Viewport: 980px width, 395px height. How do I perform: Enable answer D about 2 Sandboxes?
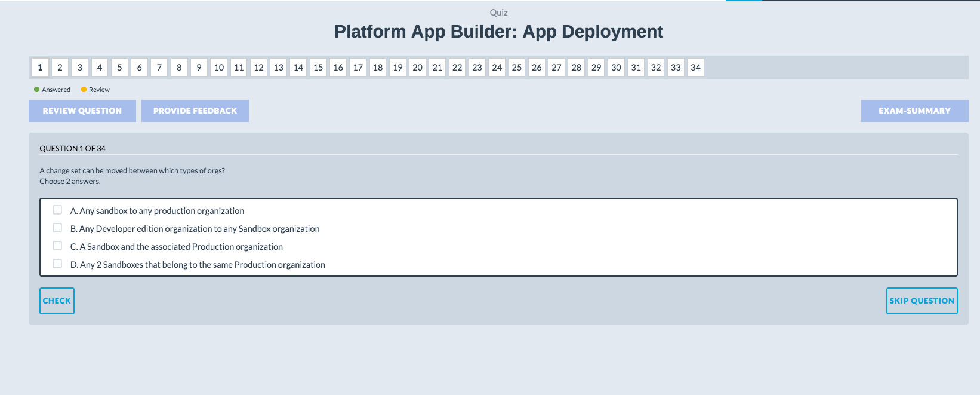point(57,264)
